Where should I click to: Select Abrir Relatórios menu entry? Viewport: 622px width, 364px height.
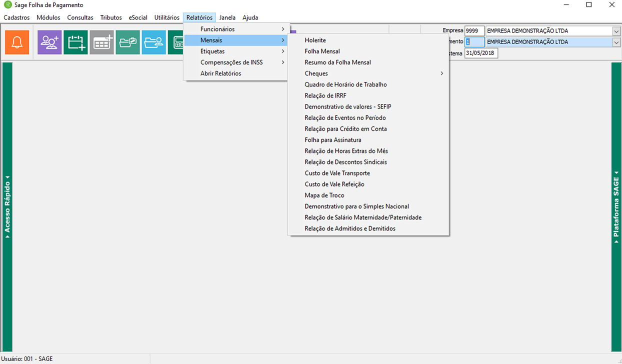220,73
